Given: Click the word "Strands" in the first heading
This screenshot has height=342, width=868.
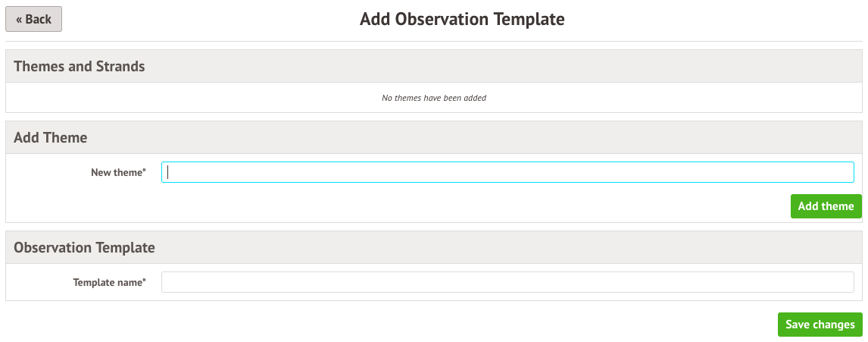Looking at the screenshot, I should click(120, 66).
